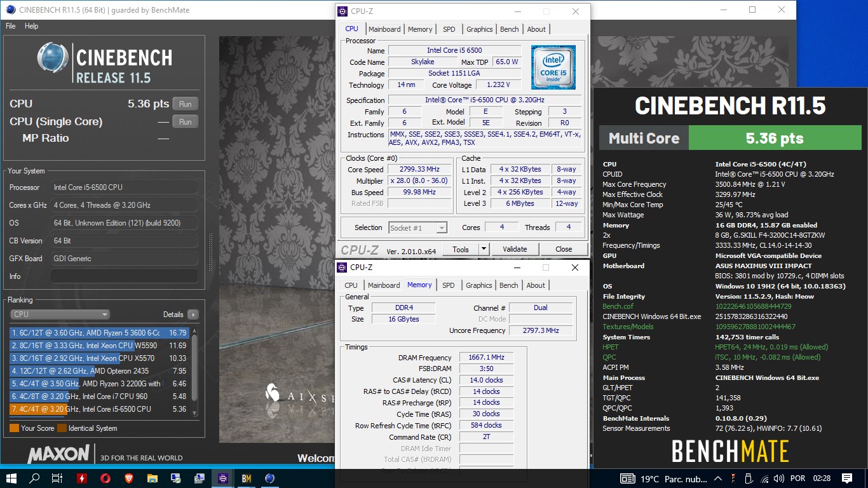Click the lower CPU-Z window title icon
868x488 pixels.
click(x=342, y=268)
